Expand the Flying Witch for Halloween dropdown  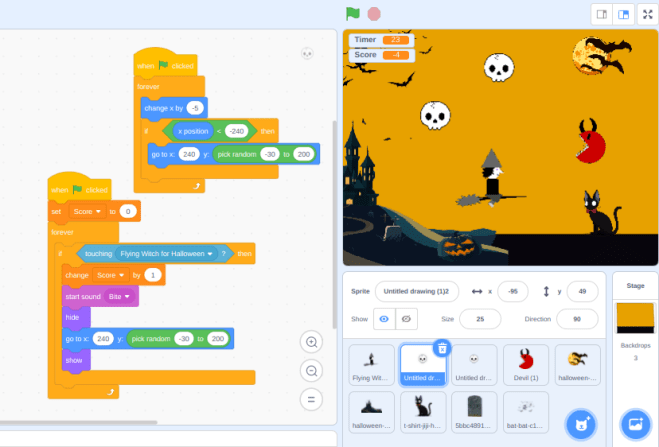211,254
